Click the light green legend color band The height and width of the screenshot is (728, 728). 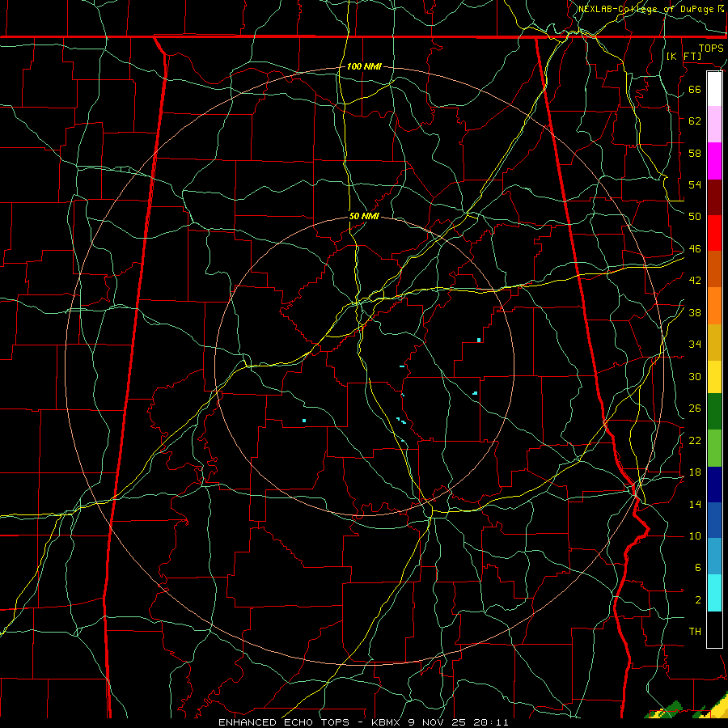(x=714, y=448)
